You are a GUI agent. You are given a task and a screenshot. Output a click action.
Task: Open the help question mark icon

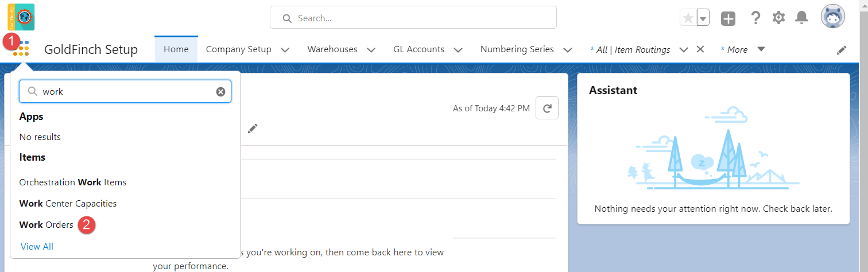[755, 18]
